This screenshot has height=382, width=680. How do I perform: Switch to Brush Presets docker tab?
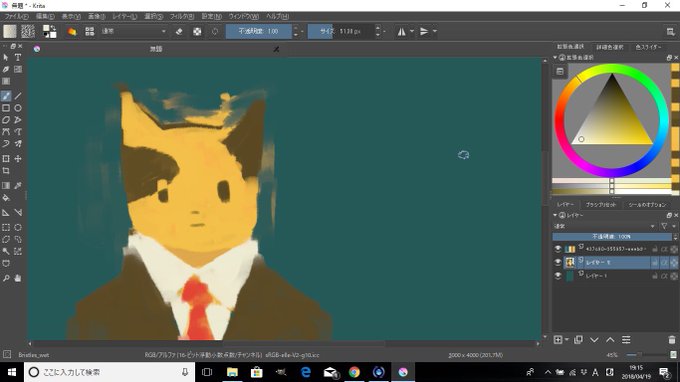(x=601, y=204)
